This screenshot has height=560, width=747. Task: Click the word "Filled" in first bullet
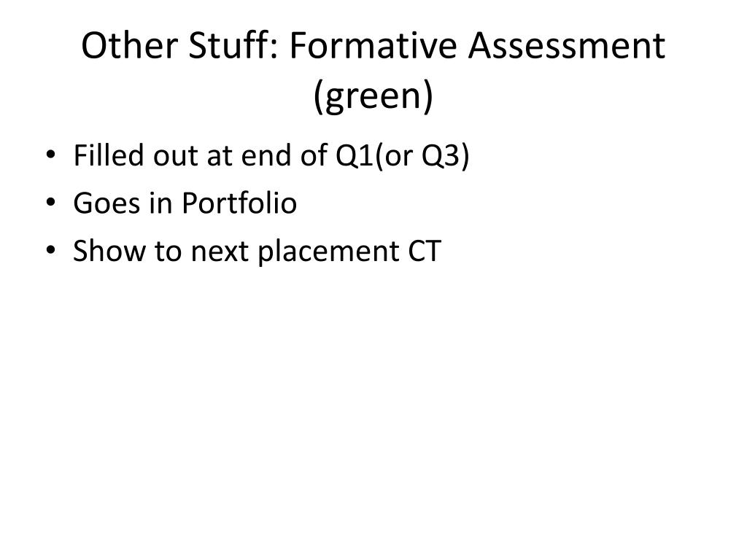tap(108, 155)
